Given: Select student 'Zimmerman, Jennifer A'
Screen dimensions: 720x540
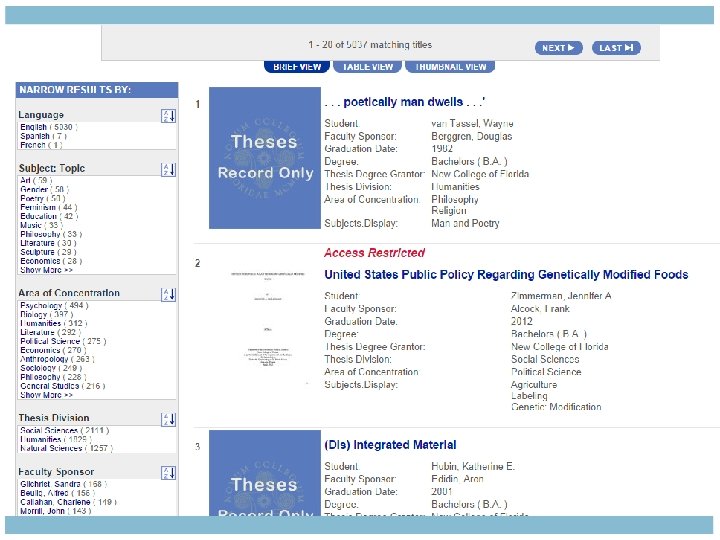Looking at the screenshot, I should click(561, 296).
